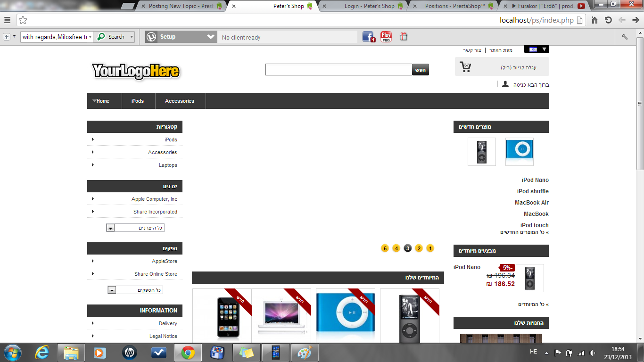Open the Legal Notice information link
644x362 pixels.
[163, 336]
